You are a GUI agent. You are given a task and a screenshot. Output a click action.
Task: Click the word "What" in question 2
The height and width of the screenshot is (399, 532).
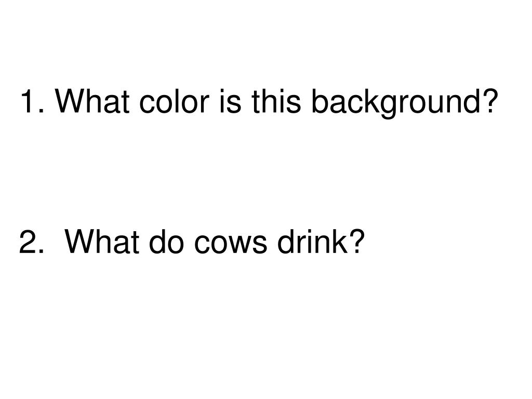tap(102, 241)
